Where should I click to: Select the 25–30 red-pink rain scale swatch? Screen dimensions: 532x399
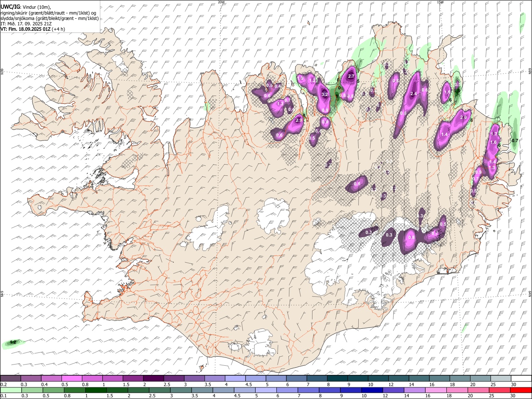click(x=499, y=390)
